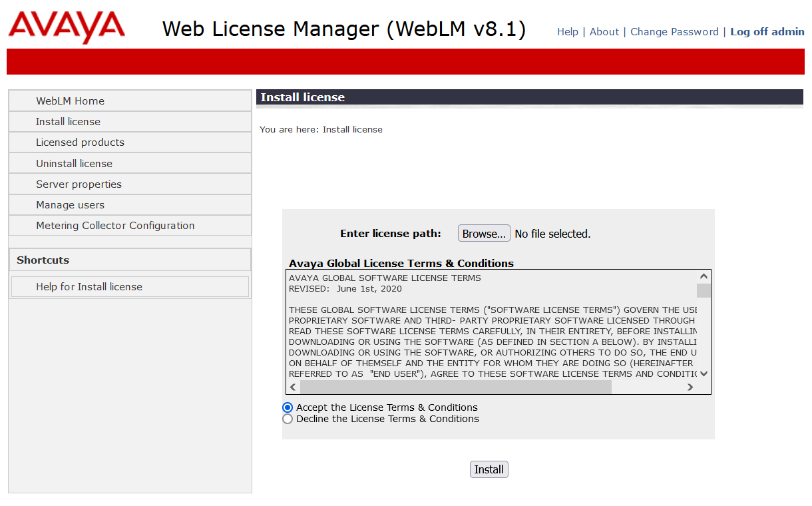812x506 pixels.
Task: Open Manage users page
Action: pyautogui.click(x=130, y=205)
